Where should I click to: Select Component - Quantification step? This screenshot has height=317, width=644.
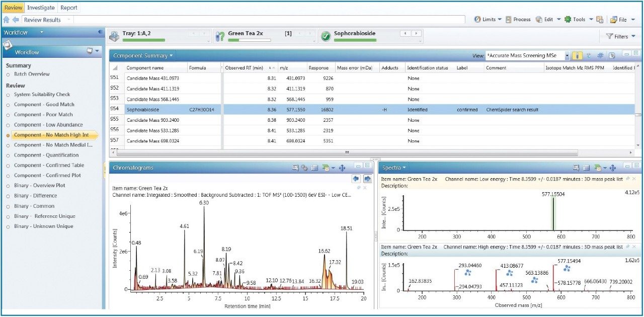click(x=46, y=155)
